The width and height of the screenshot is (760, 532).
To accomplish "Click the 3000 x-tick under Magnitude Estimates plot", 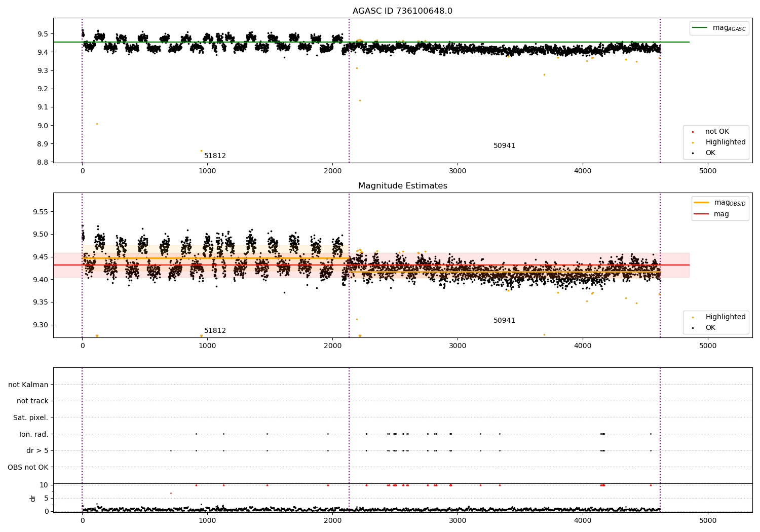I will point(458,346).
